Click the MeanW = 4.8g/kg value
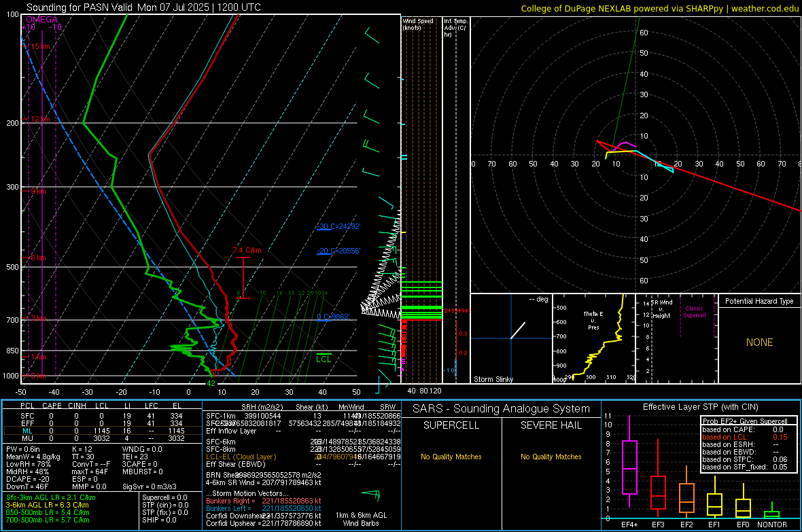The height and width of the screenshot is (532, 802). coord(33,457)
